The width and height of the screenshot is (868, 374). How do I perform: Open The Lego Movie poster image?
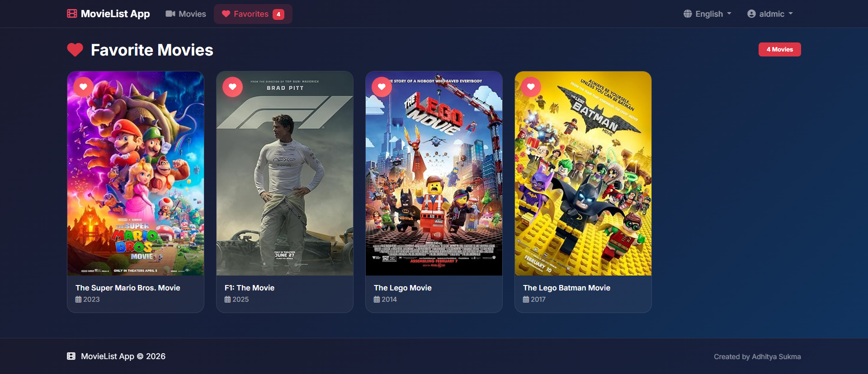pyautogui.click(x=434, y=181)
